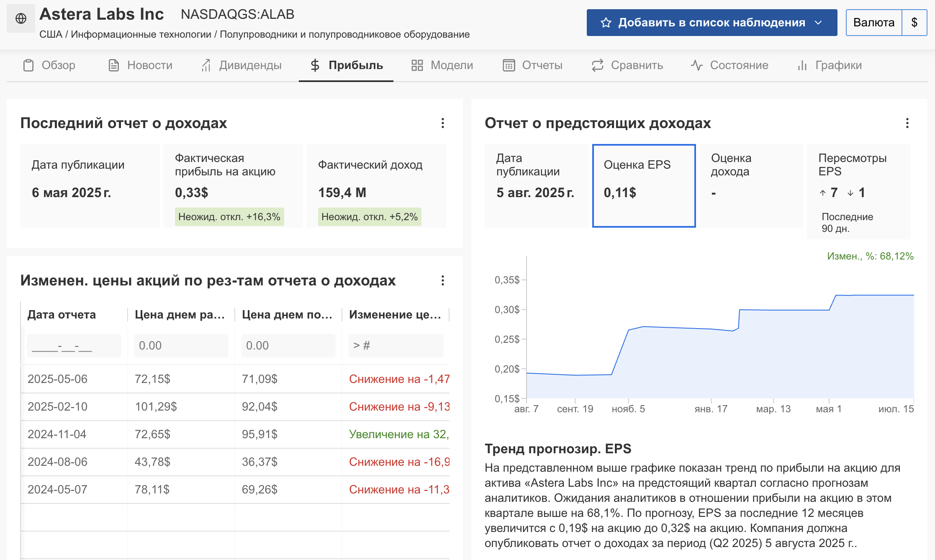Select the 2024-05-07 report row

coord(235,490)
